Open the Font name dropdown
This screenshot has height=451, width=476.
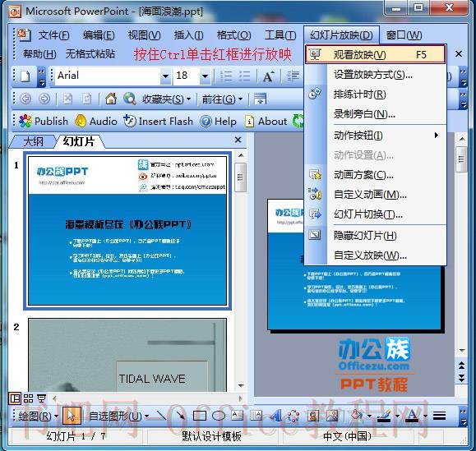pos(165,76)
